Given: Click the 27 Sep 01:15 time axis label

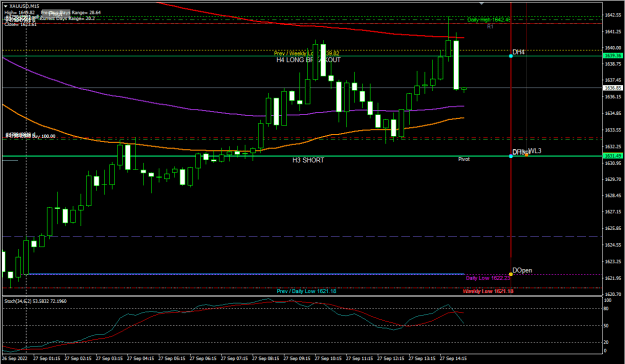Looking at the screenshot, I should coord(47,358).
